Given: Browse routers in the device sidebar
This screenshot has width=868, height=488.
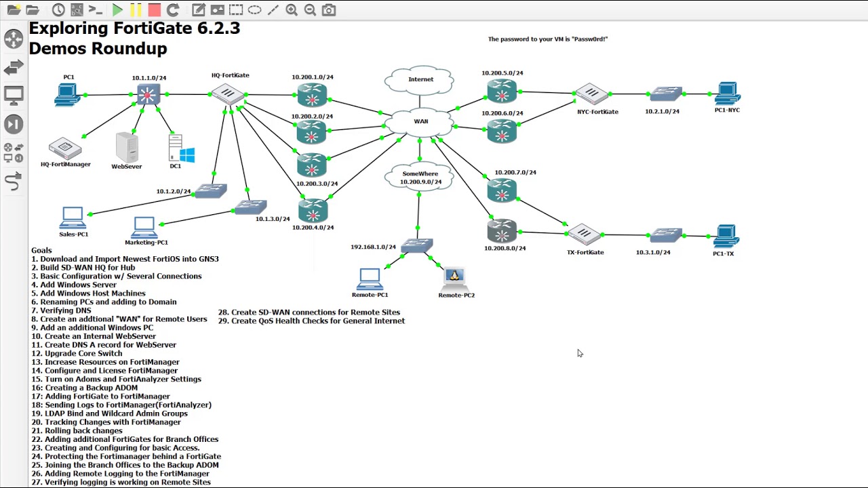Looking at the screenshot, I should pyautogui.click(x=14, y=39).
